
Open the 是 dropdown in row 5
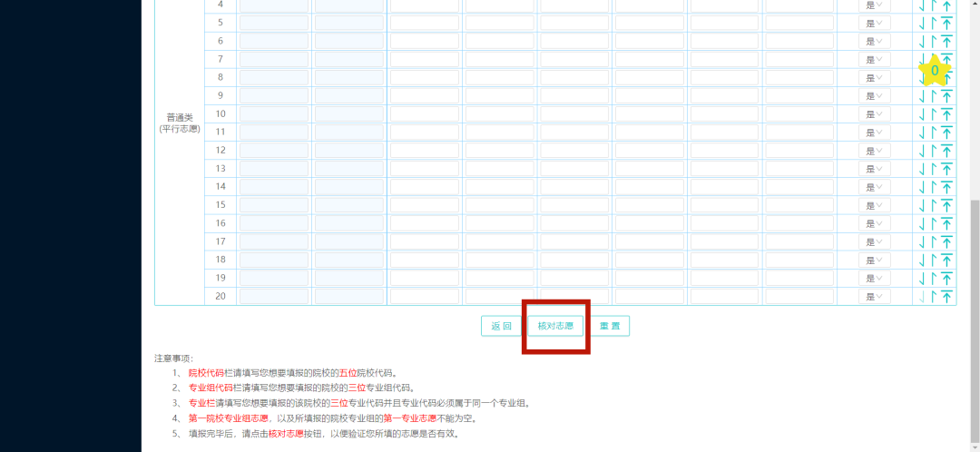[875, 23]
